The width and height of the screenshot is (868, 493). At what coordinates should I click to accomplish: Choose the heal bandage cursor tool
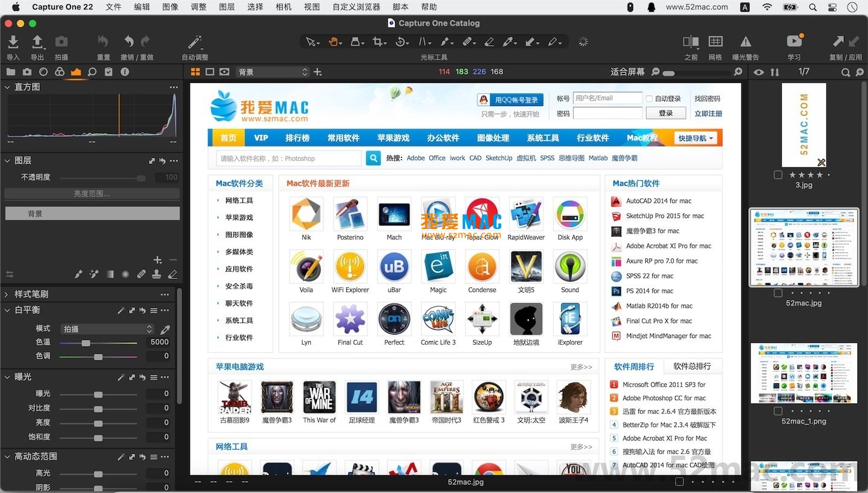[467, 42]
